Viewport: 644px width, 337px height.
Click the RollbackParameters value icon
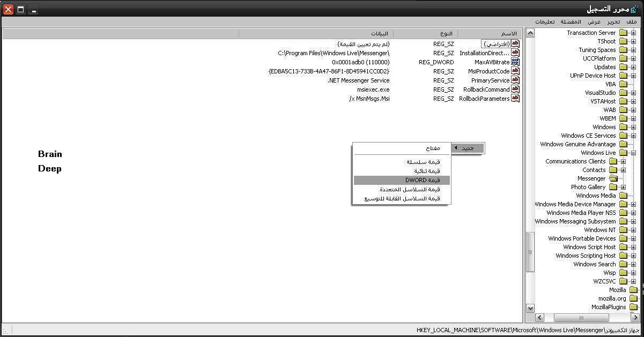click(515, 99)
